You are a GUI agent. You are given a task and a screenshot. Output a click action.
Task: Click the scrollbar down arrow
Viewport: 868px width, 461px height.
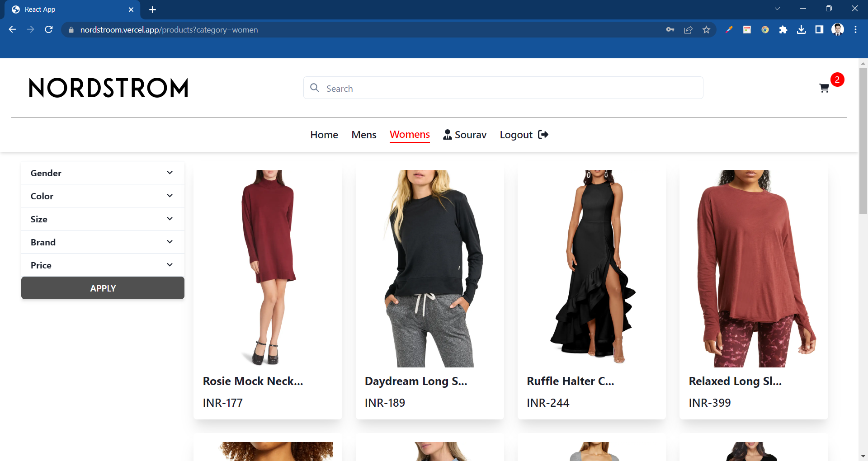click(x=863, y=456)
